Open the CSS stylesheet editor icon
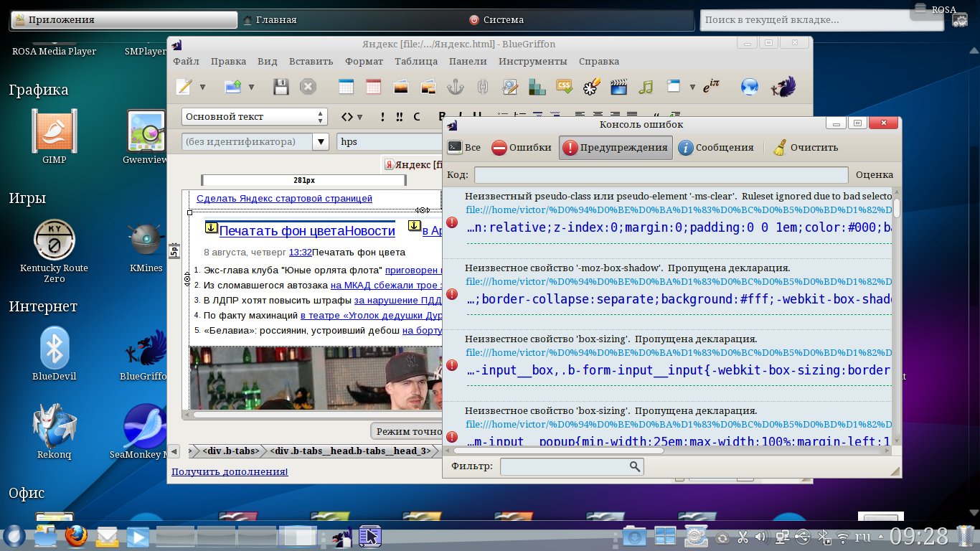The height and width of the screenshot is (551, 980). [x=564, y=87]
